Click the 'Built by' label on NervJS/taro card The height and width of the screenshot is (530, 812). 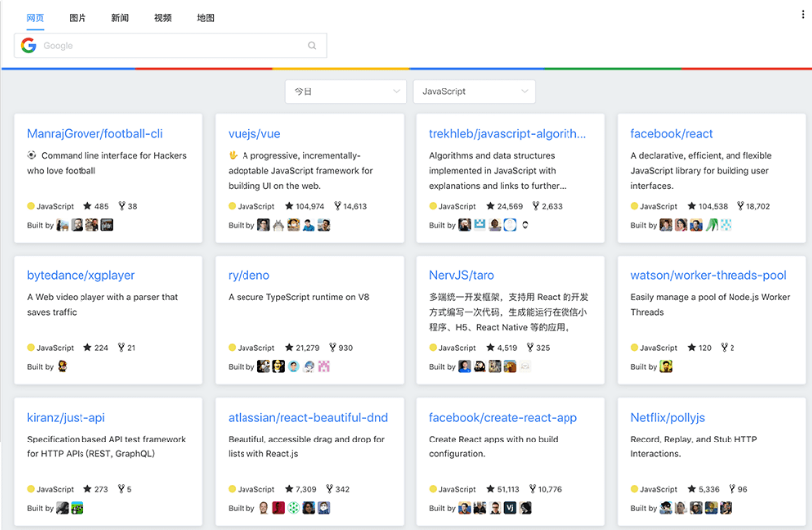pyautogui.click(x=441, y=366)
